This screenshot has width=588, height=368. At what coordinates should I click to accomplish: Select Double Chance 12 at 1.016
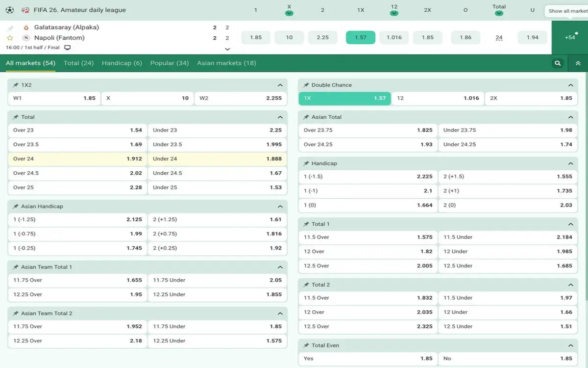point(438,98)
